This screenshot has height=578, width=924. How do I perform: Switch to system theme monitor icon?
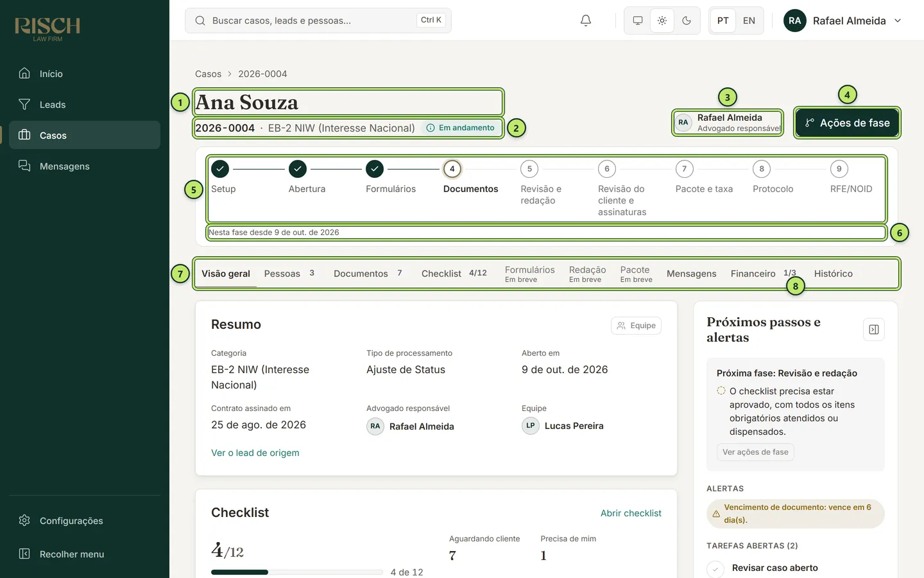[x=637, y=21]
